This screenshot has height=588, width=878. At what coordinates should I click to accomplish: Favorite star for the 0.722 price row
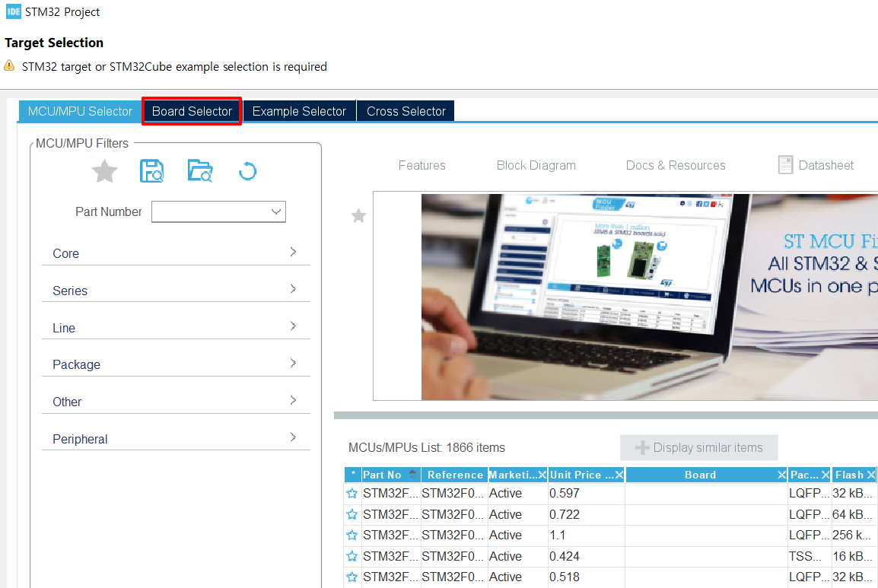tap(352, 514)
